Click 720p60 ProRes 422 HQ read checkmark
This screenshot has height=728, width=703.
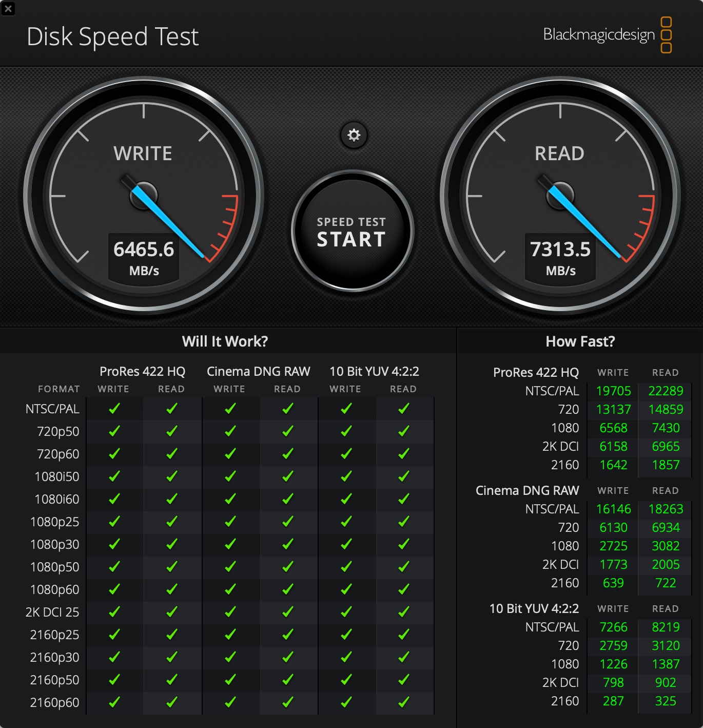pos(172,454)
